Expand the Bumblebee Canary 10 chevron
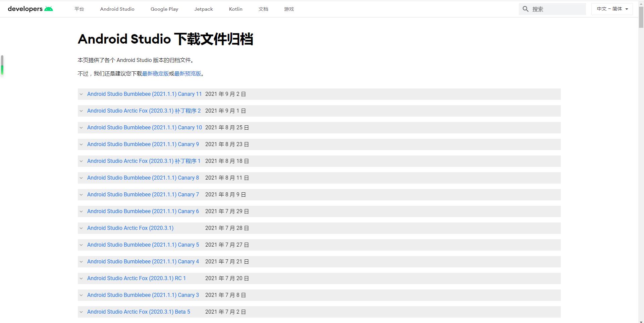The height and width of the screenshot is (323, 644). 81,128
